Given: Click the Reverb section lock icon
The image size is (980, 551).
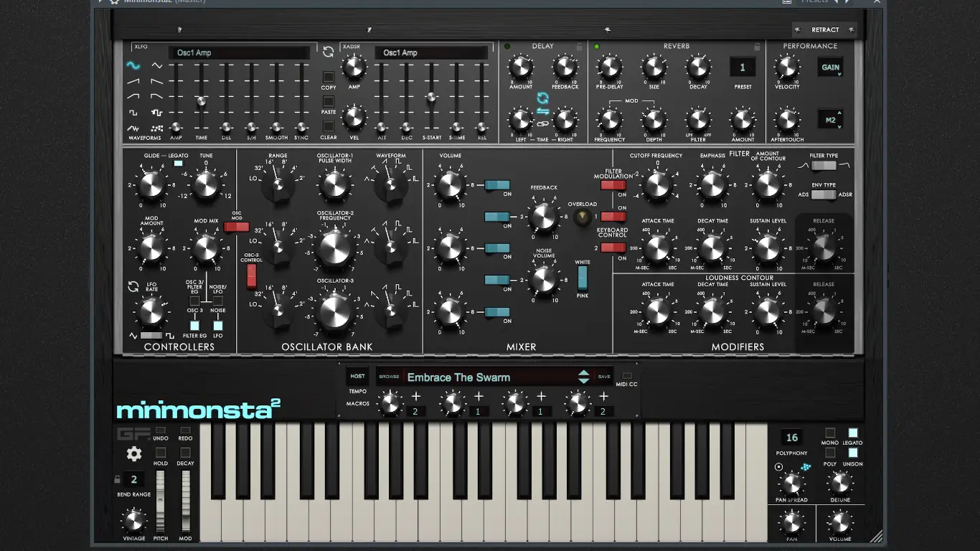Looking at the screenshot, I should [756, 47].
